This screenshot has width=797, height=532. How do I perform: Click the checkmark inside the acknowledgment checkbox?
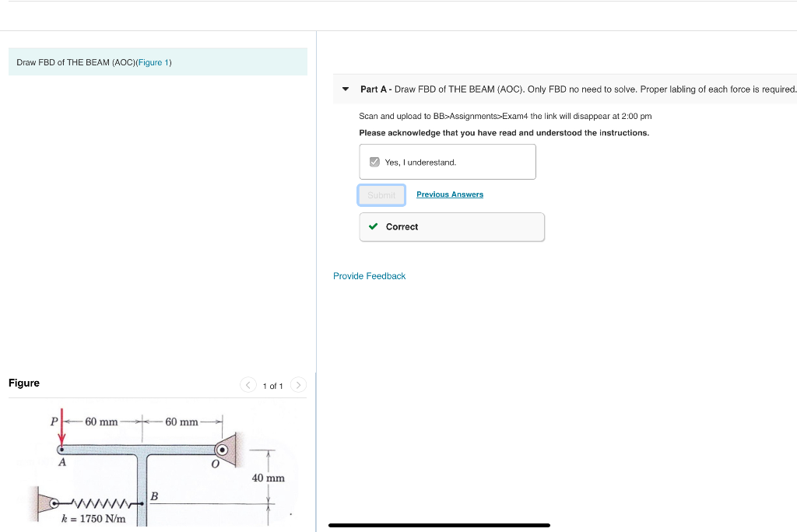click(374, 162)
